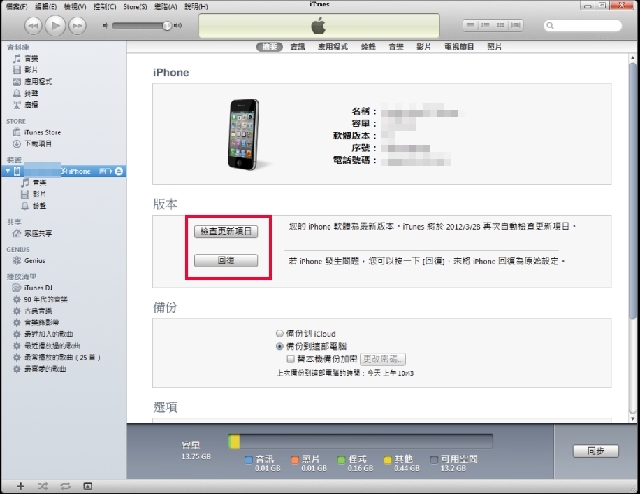Open the iTunes DJ playlist
The width and height of the screenshot is (640, 494).
(32, 287)
